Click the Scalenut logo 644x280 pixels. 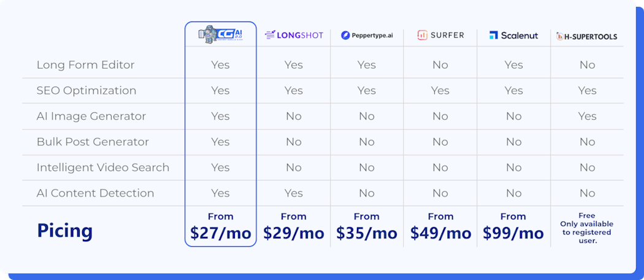(x=513, y=35)
